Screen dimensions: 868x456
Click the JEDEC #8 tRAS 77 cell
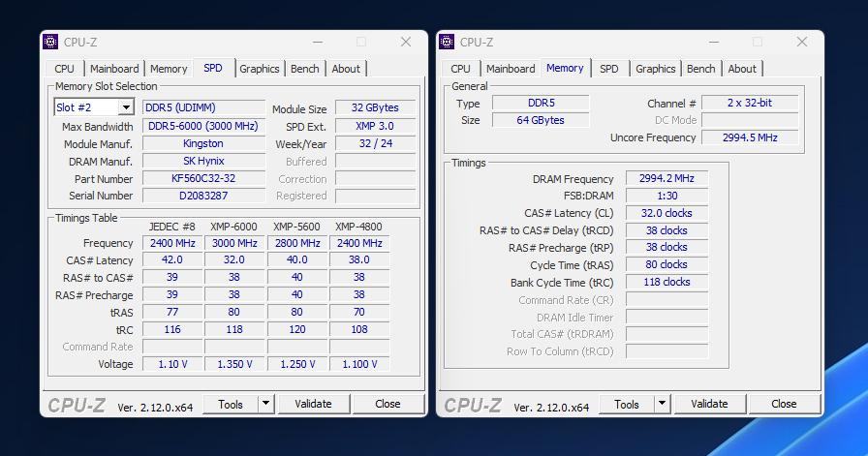click(x=172, y=312)
